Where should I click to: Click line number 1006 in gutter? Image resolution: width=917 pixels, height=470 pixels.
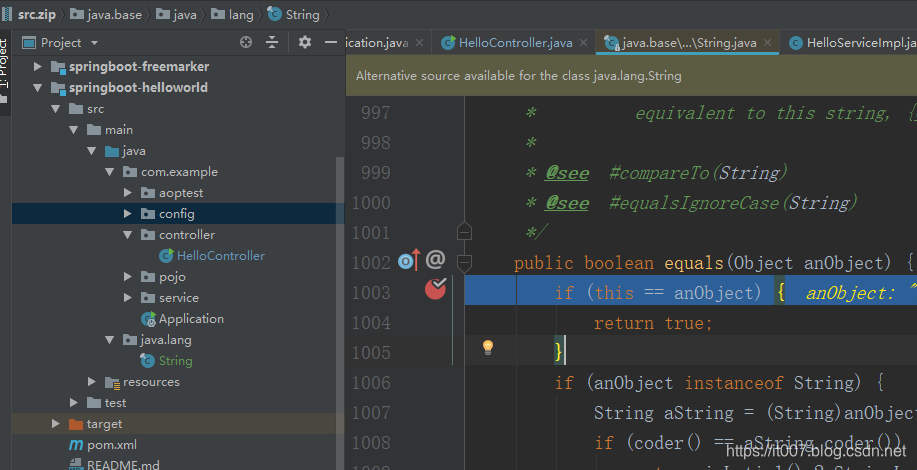pos(371,383)
